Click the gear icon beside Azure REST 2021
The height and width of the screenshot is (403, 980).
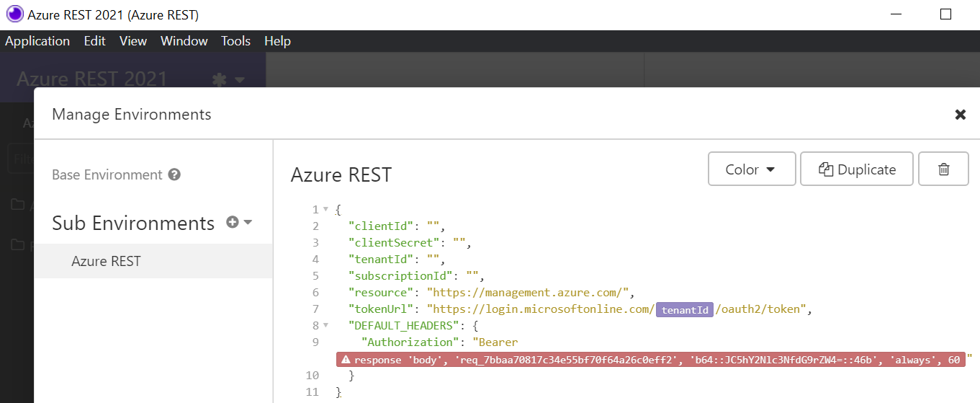tap(220, 79)
